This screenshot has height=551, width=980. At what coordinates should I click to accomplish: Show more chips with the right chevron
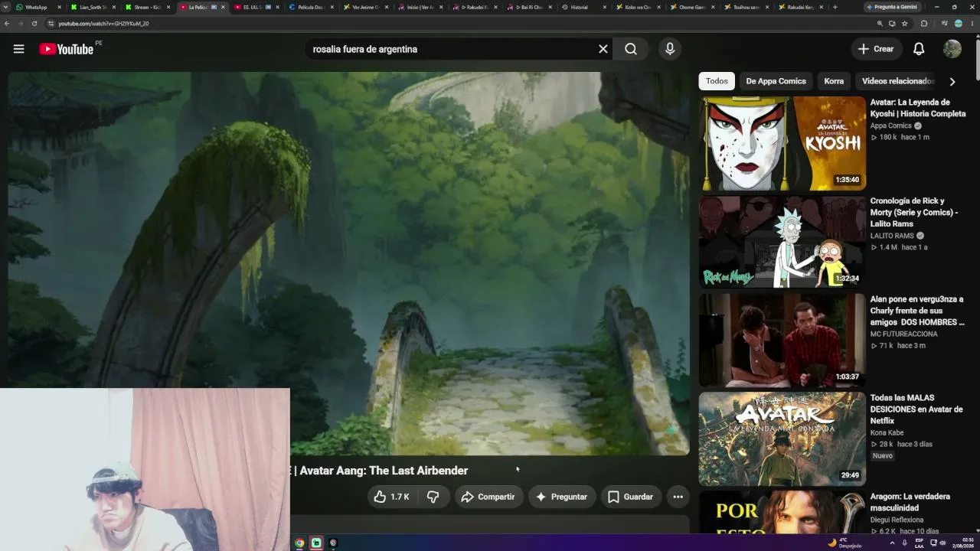[x=952, y=81]
